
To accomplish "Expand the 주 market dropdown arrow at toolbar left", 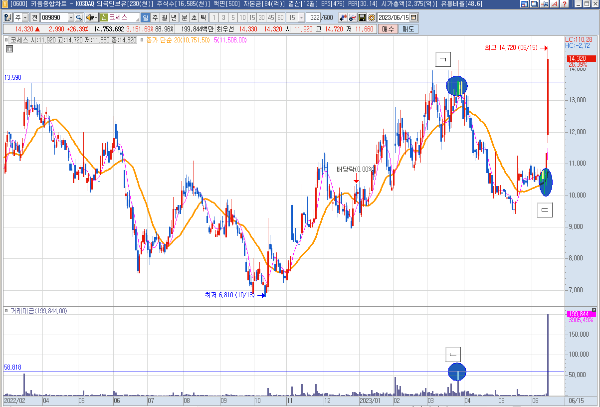I will (25, 18).
